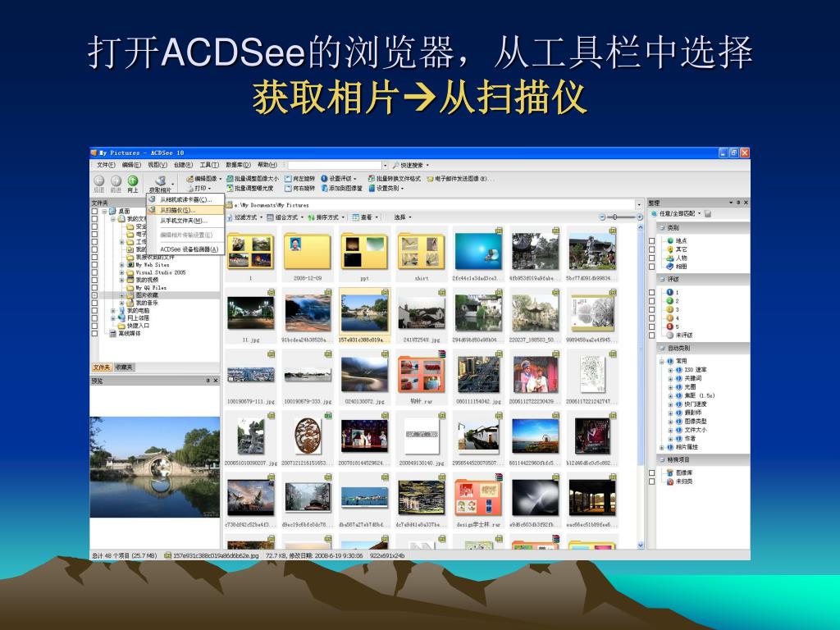Image resolution: width=840 pixels, height=630 pixels.
Task: Check the 桌面 folder tree checkbox
Action: pos(95,211)
